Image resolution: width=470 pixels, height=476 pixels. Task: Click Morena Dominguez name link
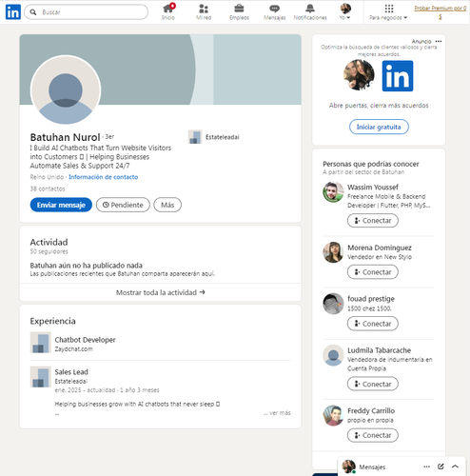(380, 248)
